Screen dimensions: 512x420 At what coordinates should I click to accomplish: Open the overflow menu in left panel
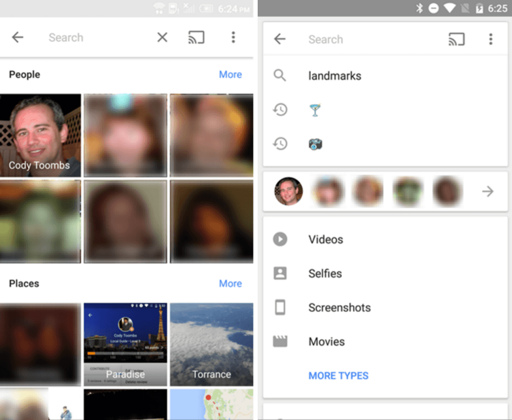click(233, 38)
